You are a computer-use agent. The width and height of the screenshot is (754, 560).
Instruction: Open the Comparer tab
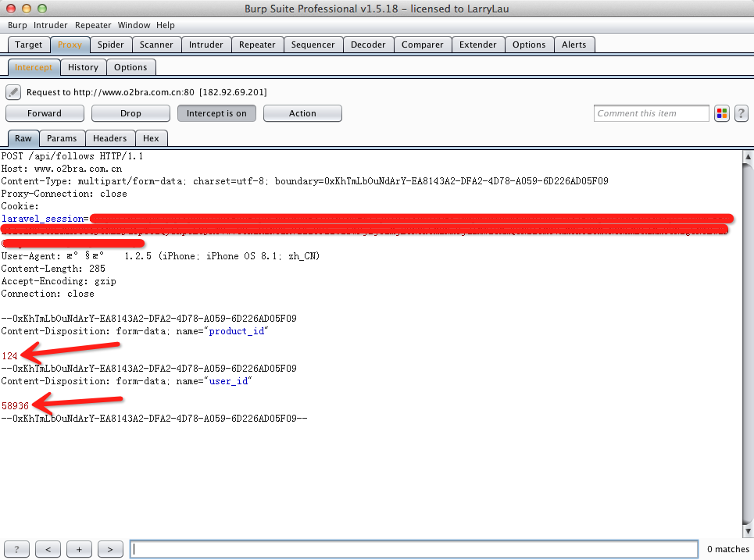tap(423, 45)
